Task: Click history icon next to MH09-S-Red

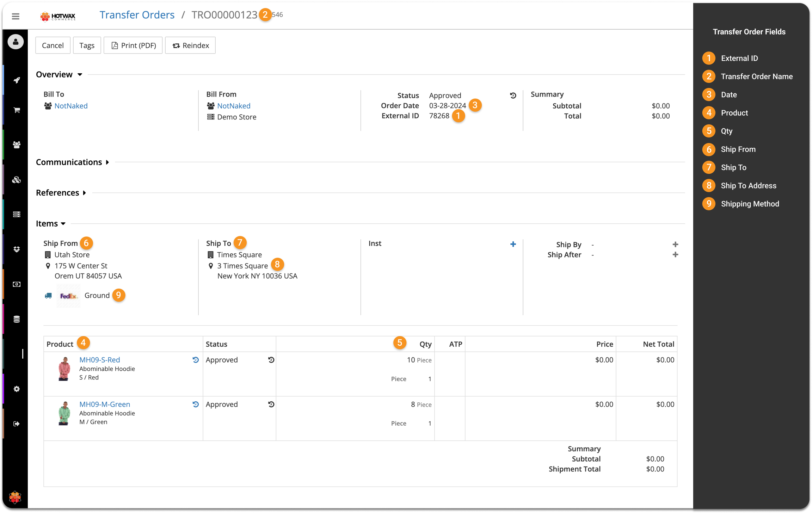Action: click(196, 360)
